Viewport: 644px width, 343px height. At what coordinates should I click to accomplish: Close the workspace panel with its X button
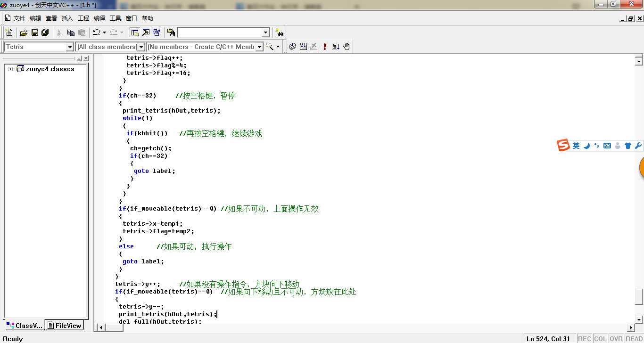point(86,58)
